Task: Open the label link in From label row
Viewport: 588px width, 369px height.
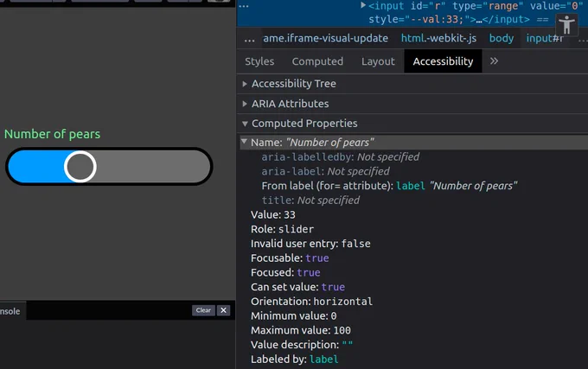Action: tap(411, 186)
